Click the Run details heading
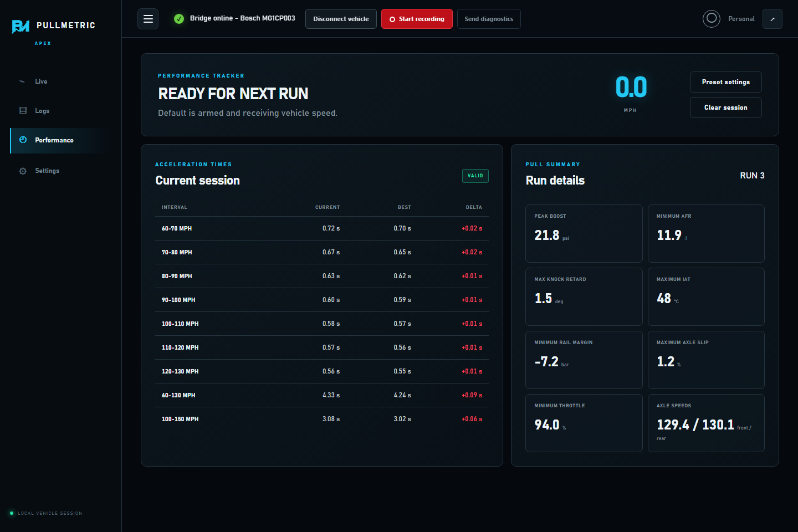Screen dimensions: 798x532 point(555,180)
